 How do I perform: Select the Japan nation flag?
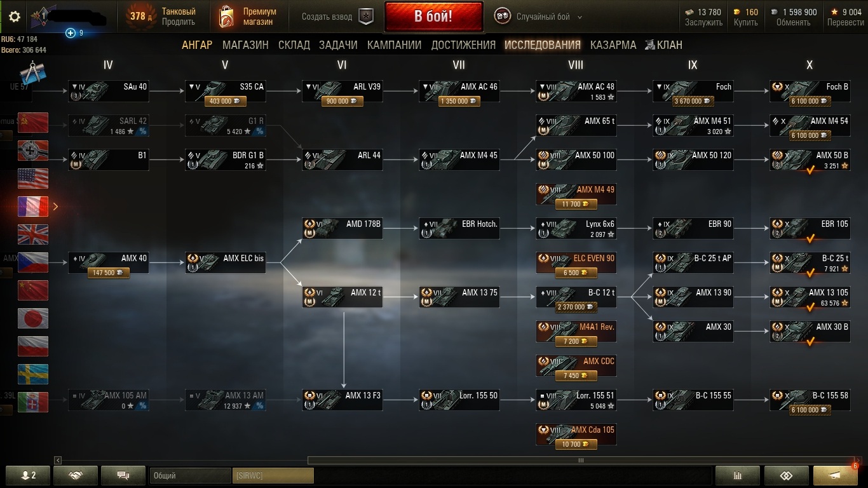pos(33,318)
